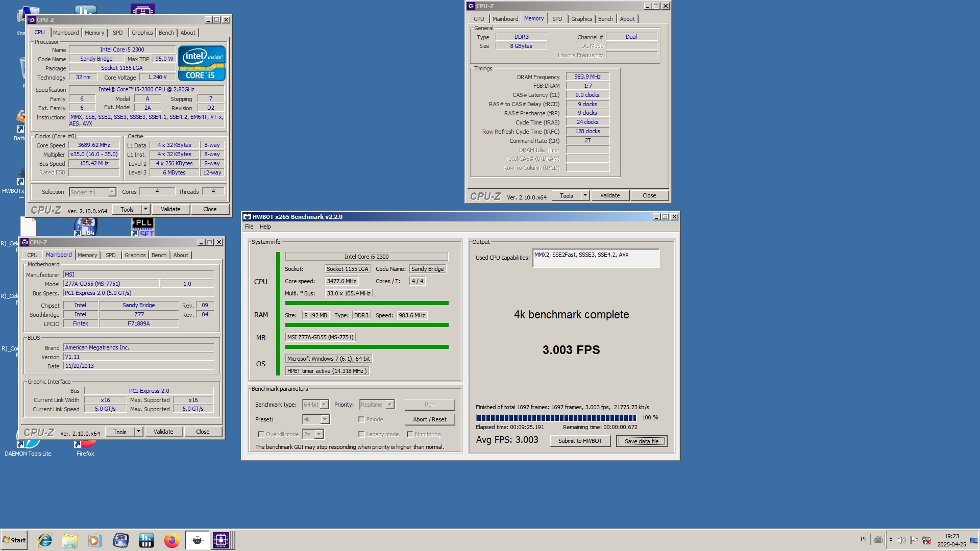
Task: Click the benchmark progress bar at 100%
Action: tap(556, 418)
